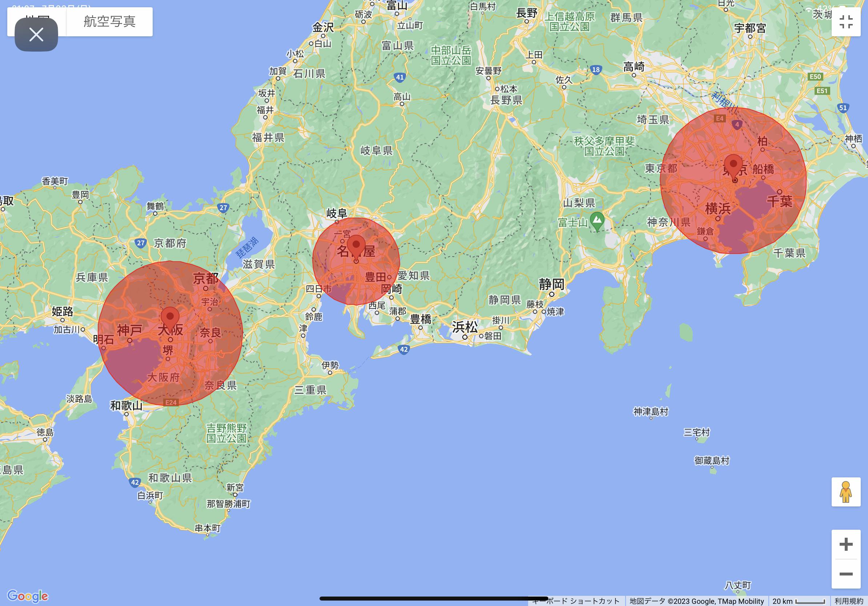Select the Street View pegman icon
868x606 pixels.
pyautogui.click(x=846, y=492)
